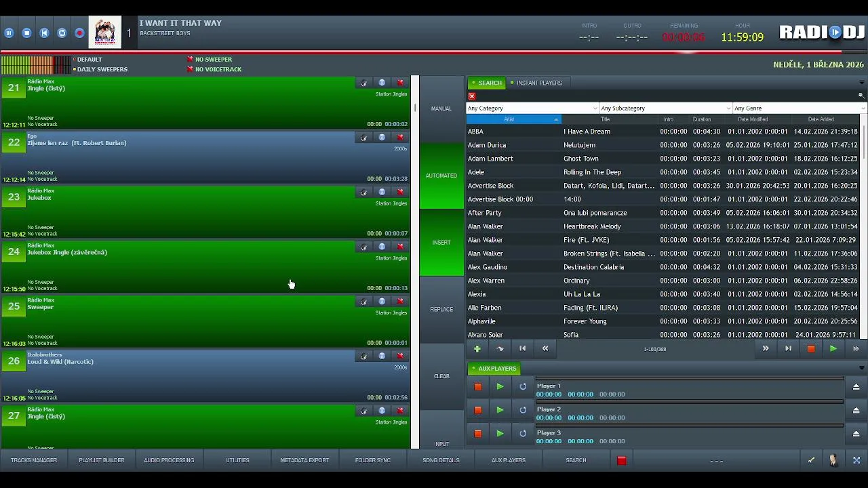The image size is (868, 488).
Task: Toggle the Automated mode button
Action: (x=441, y=176)
